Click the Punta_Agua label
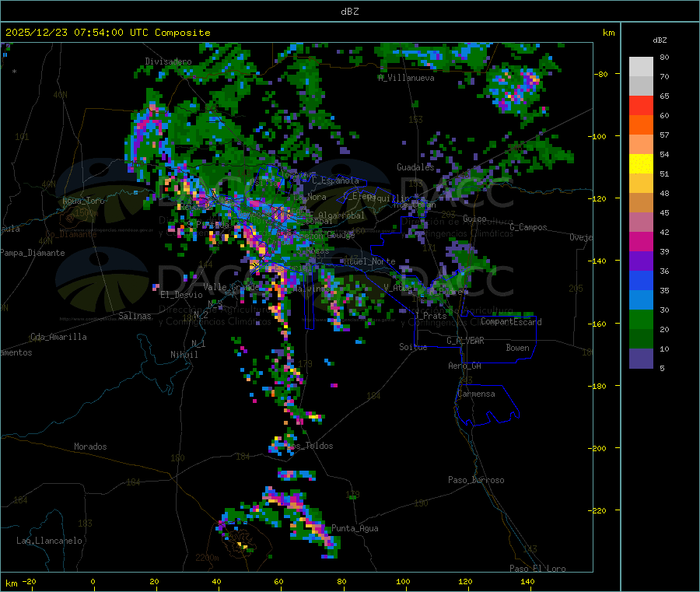The height and width of the screenshot is (592, 700). coord(355,528)
